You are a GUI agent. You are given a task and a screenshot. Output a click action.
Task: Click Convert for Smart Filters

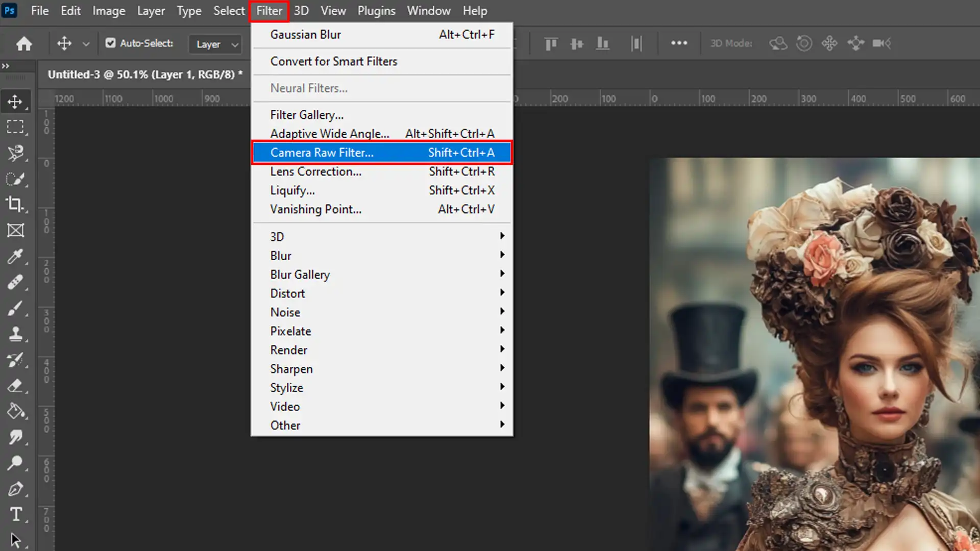[334, 61]
